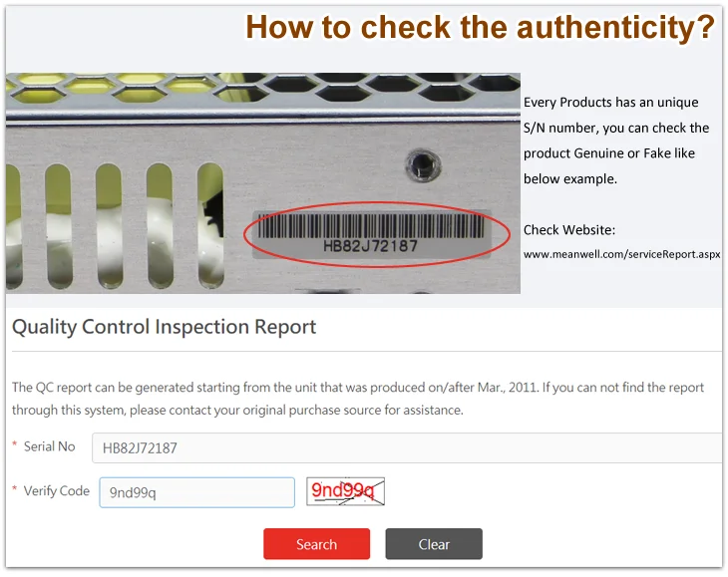This screenshot has height=577, width=728.
Task: Click the 'How to check the authenticity?' title
Action: pyautogui.click(x=480, y=27)
